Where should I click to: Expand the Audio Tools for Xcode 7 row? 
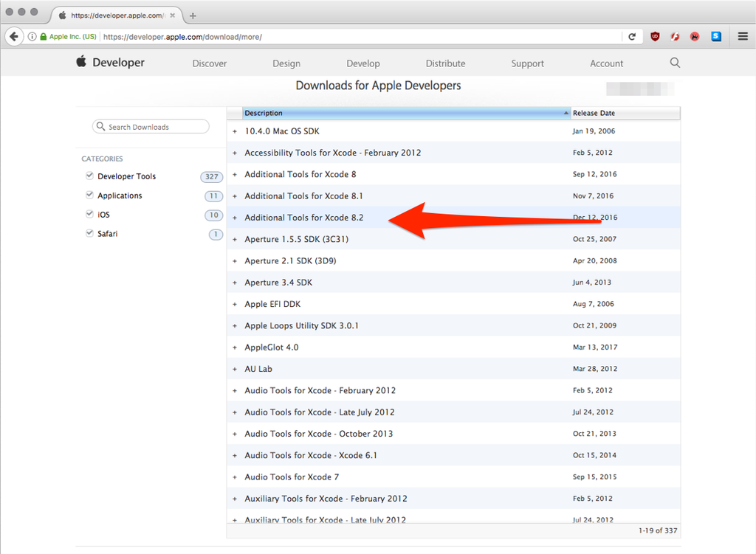point(236,477)
